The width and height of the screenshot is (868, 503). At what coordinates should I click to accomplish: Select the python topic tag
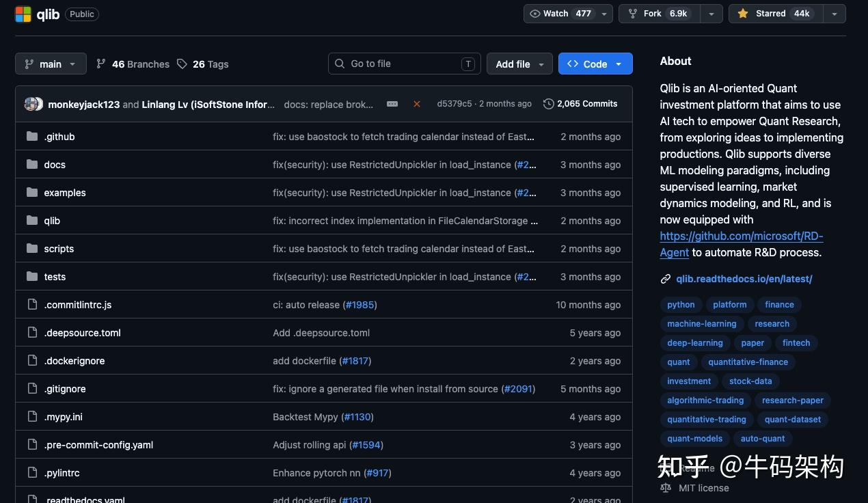[681, 305]
